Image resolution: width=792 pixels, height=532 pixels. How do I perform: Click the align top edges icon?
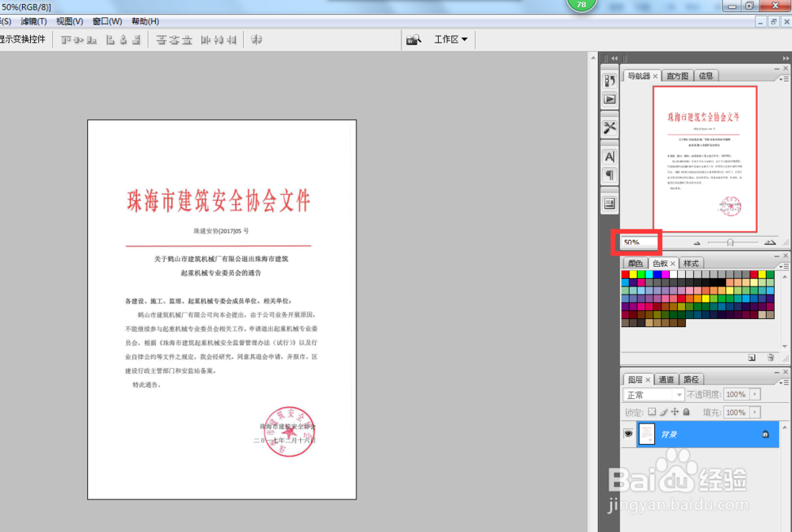pyautogui.click(x=67, y=40)
